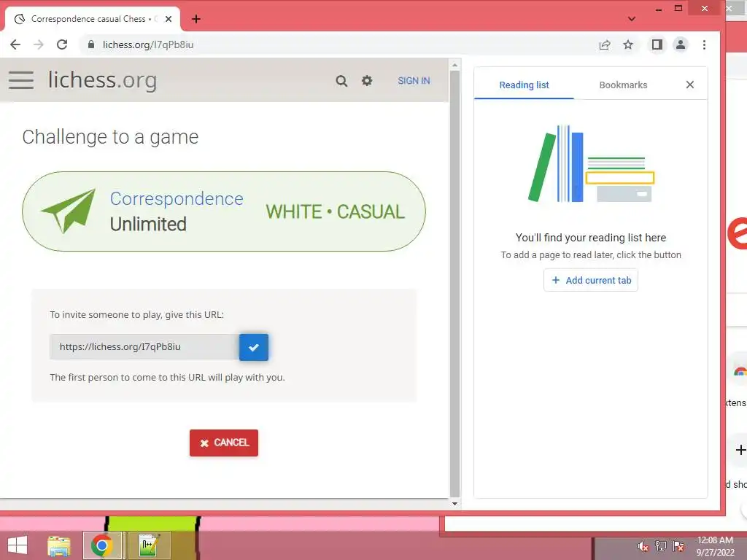
Task: Select the challenge URL input field
Action: pos(144,346)
